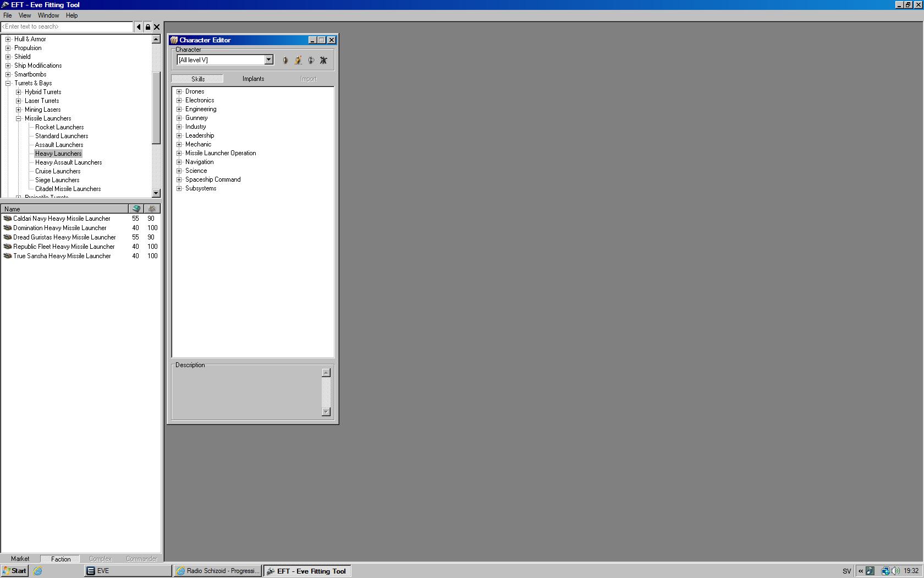Click the Dread Guristas Heavy Missile Launcher icon
This screenshot has width=924, height=578.
tap(8, 237)
